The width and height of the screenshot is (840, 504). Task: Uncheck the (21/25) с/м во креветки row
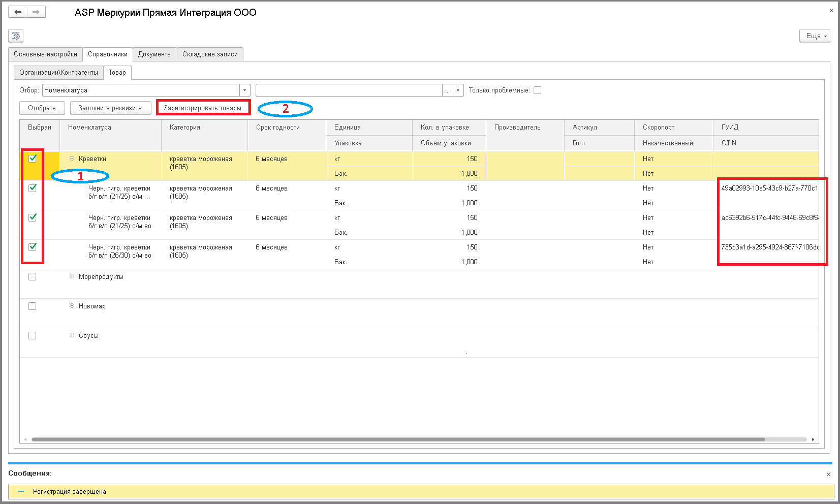point(33,217)
